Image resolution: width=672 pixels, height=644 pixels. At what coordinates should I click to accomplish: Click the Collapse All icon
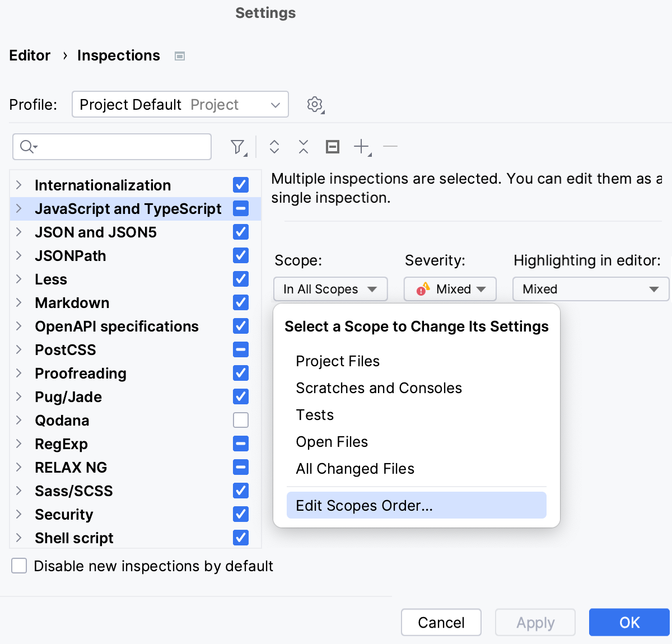[x=304, y=147]
